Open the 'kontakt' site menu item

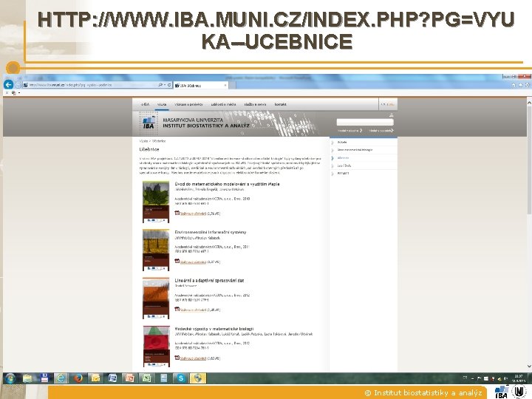[280, 104]
